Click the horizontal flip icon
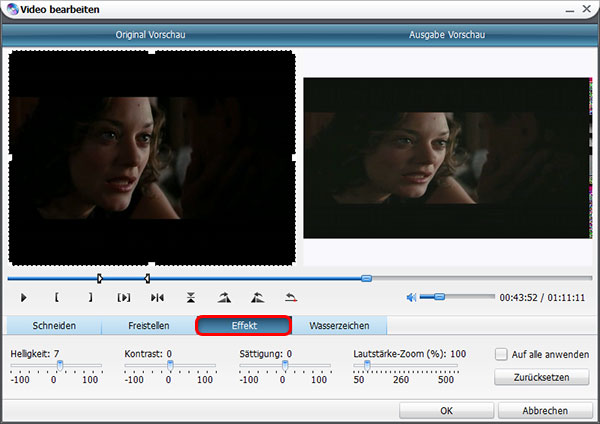Viewport: 600px width, 424px height. coord(157,297)
